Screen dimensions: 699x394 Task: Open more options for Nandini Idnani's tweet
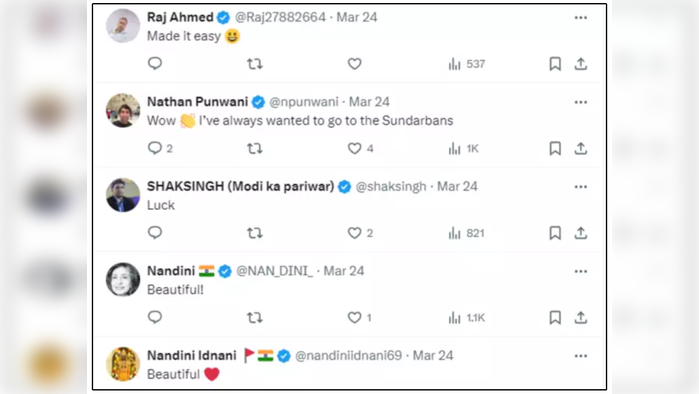click(x=580, y=356)
